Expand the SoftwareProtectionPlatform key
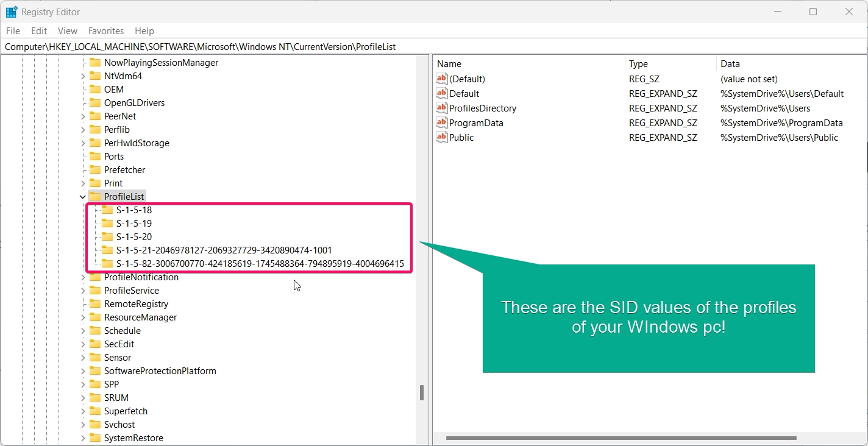Screen dimensions: 868x446 (x=83, y=371)
